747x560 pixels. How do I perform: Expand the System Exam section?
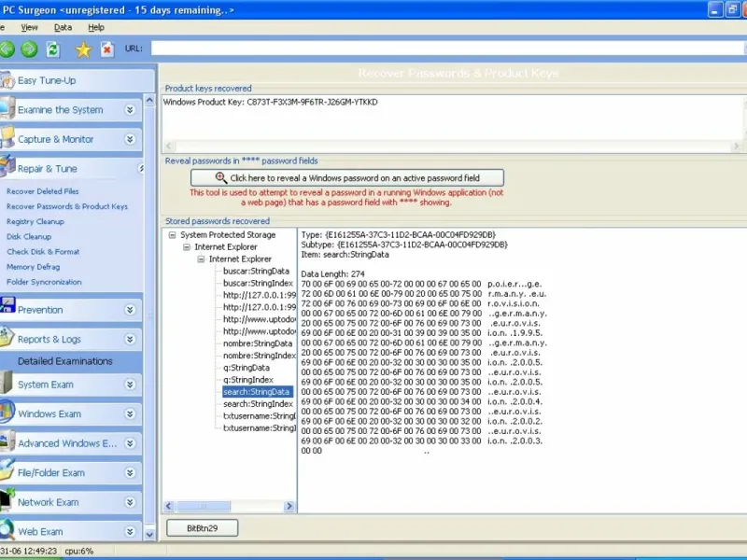click(x=130, y=385)
